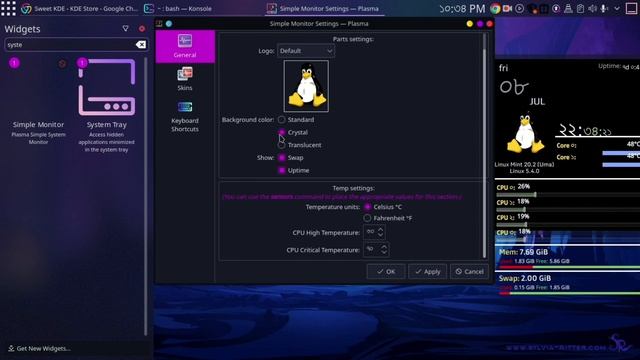
Task: Select the Standard background color option
Action: pos(282,120)
